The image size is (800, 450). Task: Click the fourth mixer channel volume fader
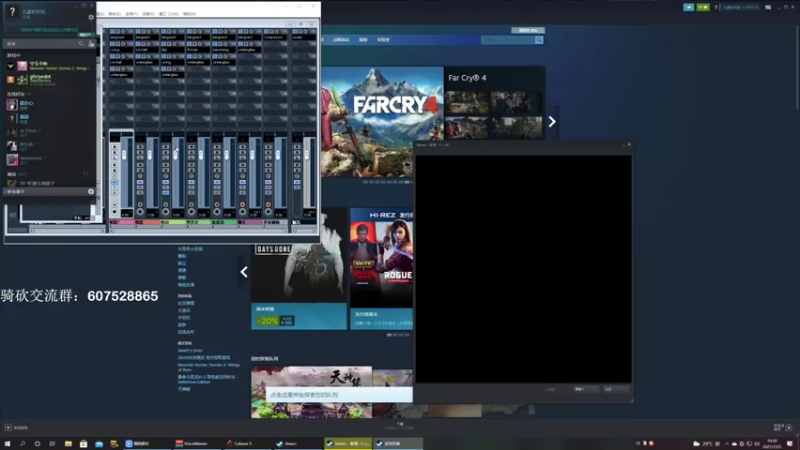(x=201, y=155)
